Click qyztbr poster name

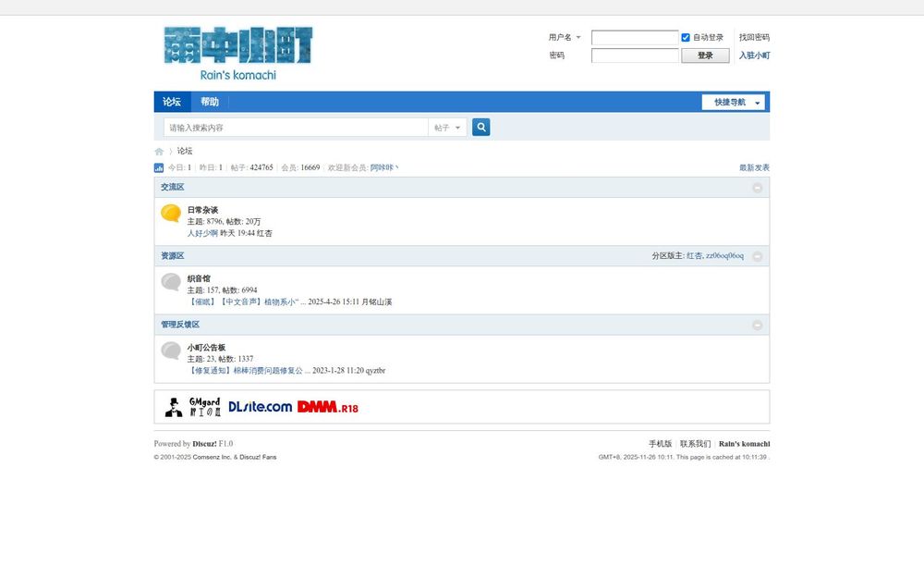[x=375, y=371]
